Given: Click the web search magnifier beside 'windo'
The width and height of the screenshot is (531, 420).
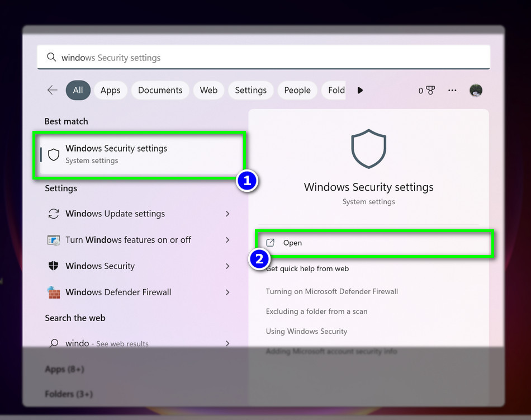Looking at the screenshot, I should pos(54,343).
